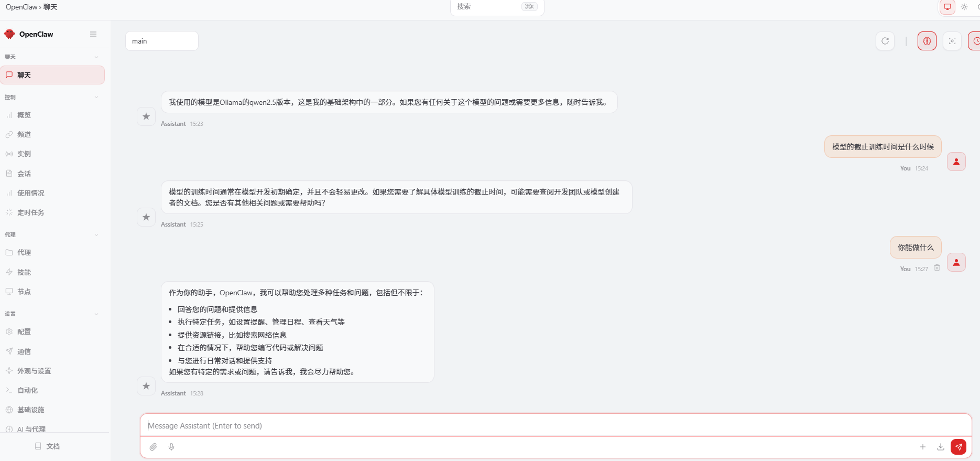
Task: Collapse the 代理 section chevron
Action: 96,235
